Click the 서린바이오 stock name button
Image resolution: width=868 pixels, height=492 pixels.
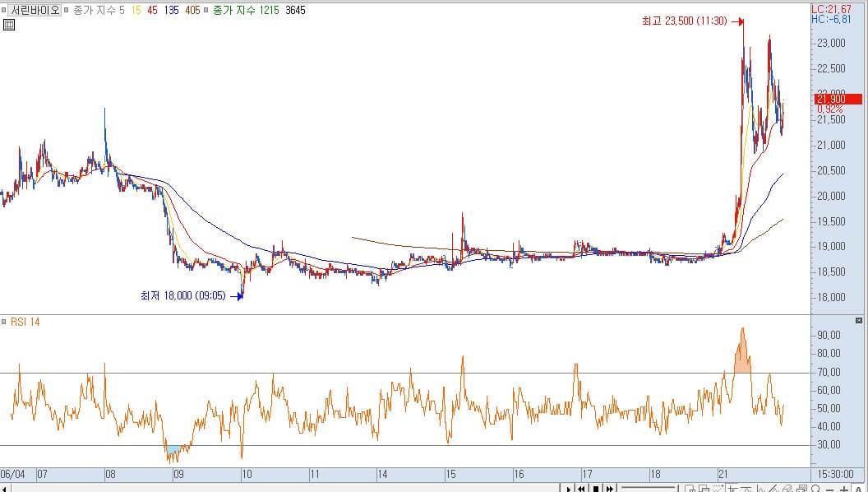(x=35, y=10)
